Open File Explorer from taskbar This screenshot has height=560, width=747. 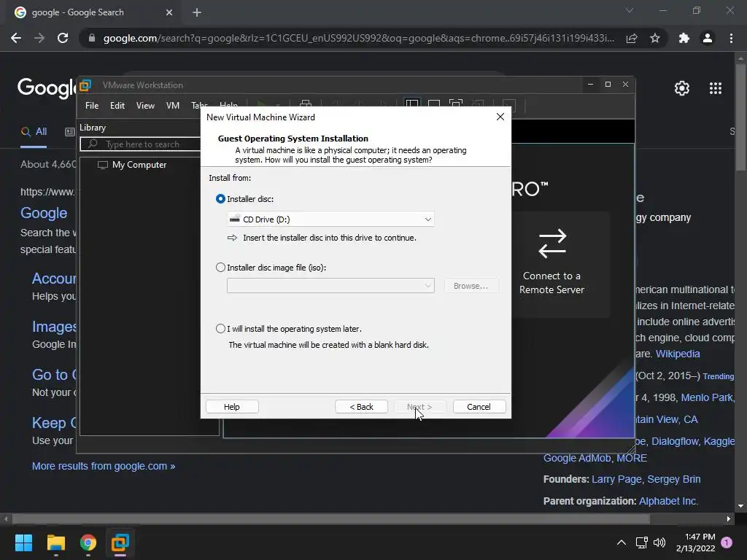point(55,542)
